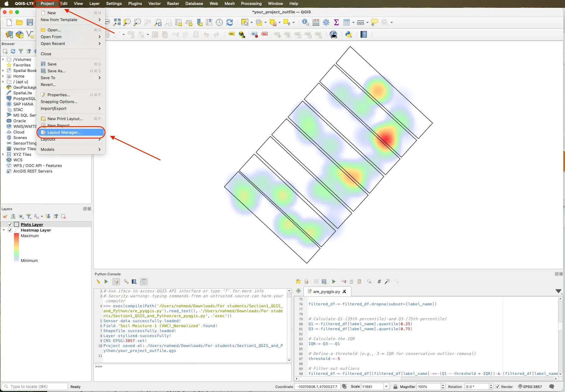The image size is (565, 392).
Task: Refresh the Browser panel
Action: pyautogui.click(x=13, y=51)
